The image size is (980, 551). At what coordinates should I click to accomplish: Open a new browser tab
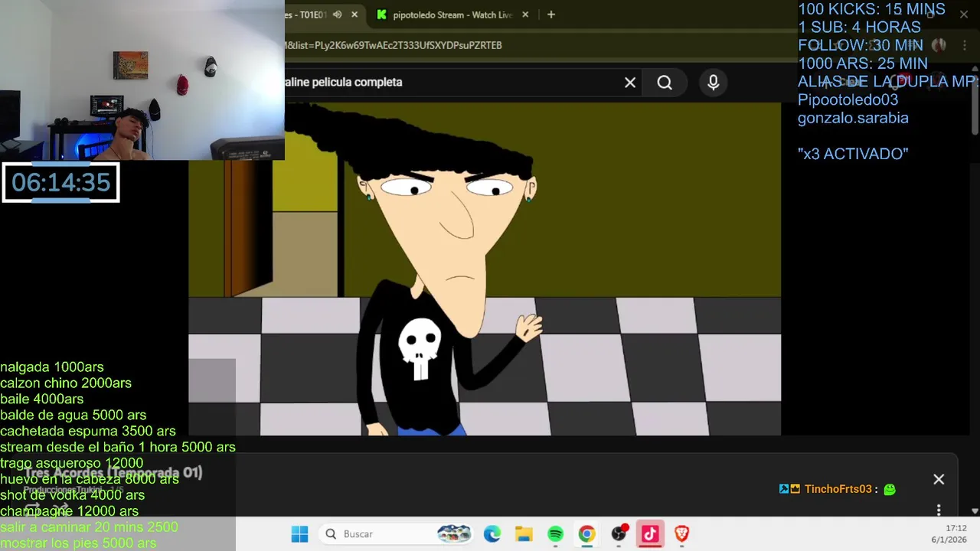[550, 15]
